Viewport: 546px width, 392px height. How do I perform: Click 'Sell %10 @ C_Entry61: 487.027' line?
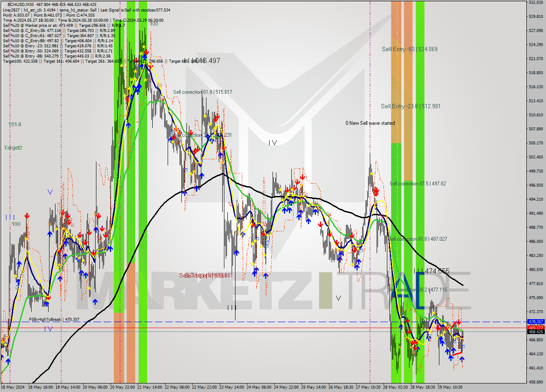point(59,35)
